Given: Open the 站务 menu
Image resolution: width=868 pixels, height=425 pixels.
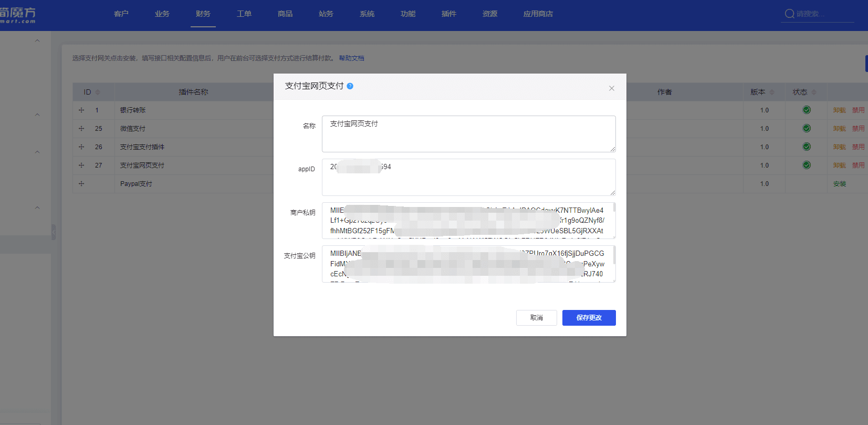Looking at the screenshot, I should (x=326, y=14).
